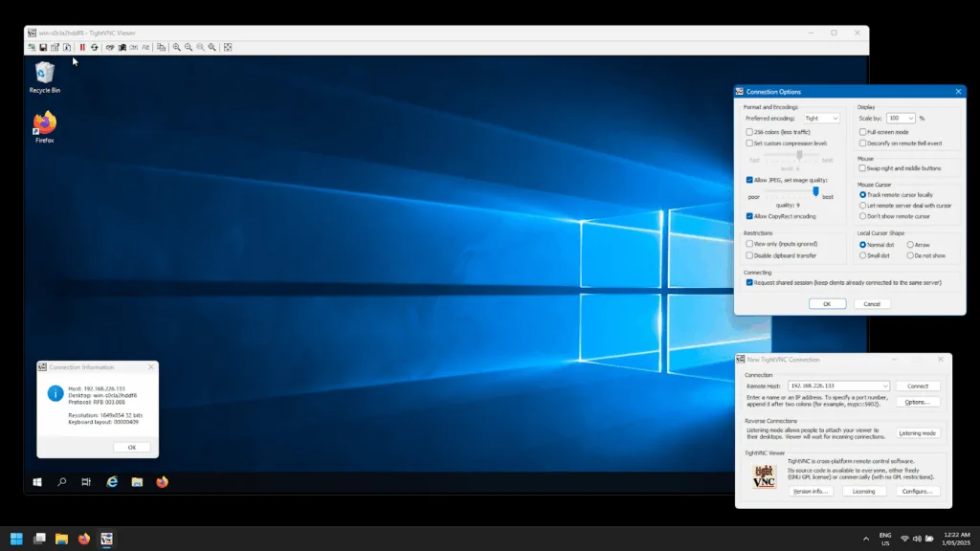Screen dimensions: 980x551
Task: Open Scale by percentage dropdown
Action: pyautogui.click(x=901, y=118)
